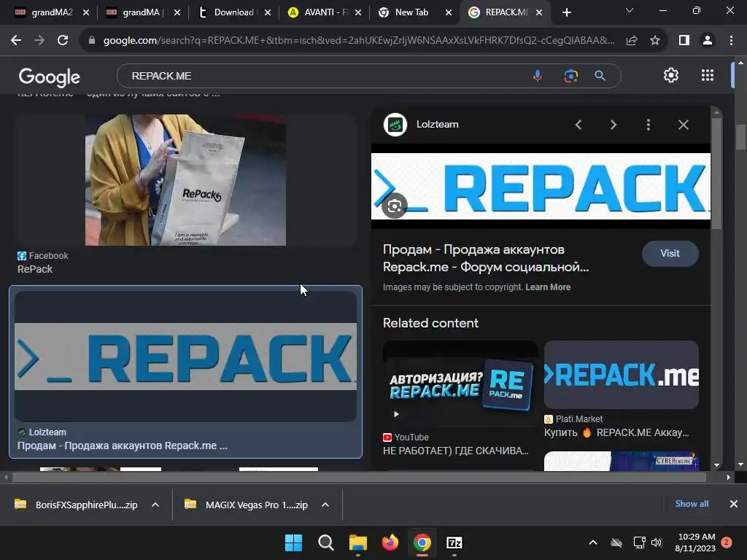Open the Plati.Market REPACK.me related image
Screen dimensions: 747x560
coord(622,375)
